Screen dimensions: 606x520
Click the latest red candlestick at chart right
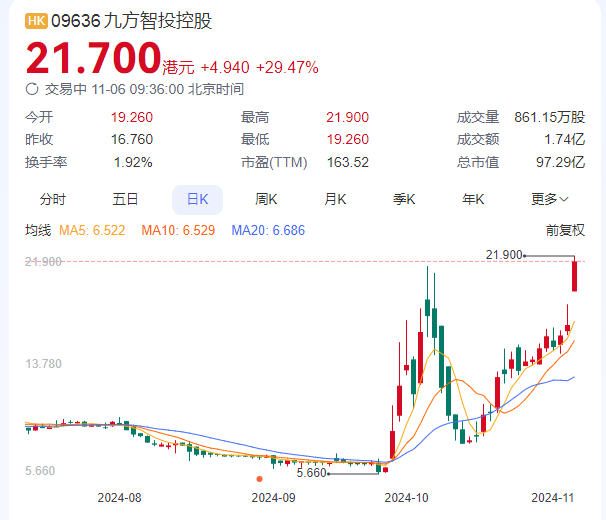click(575, 276)
